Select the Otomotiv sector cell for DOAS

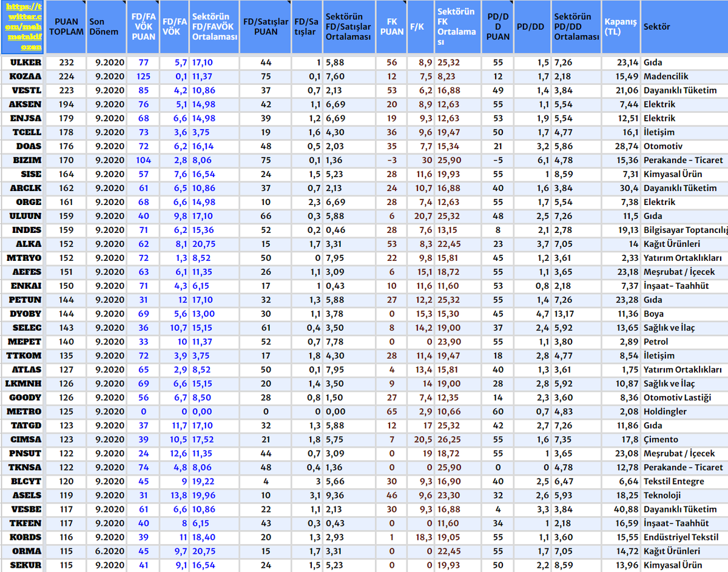click(684, 146)
